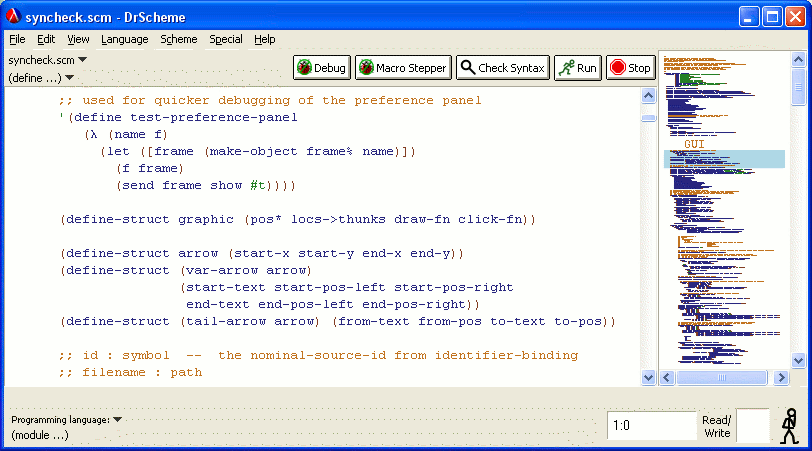Viewport: 812px width, 451px height.
Task: Maximize the DrScheme window
Action: coord(772,17)
